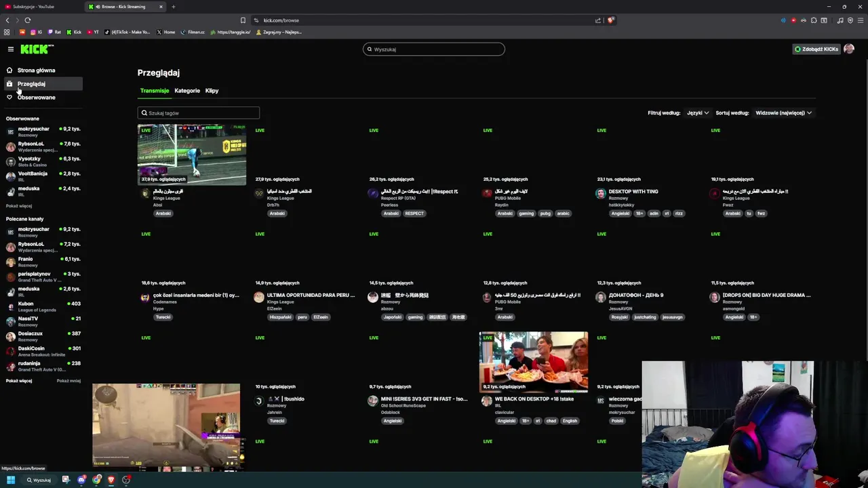
Task: Open parisplatynov in recommended channels
Action: coord(43,277)
